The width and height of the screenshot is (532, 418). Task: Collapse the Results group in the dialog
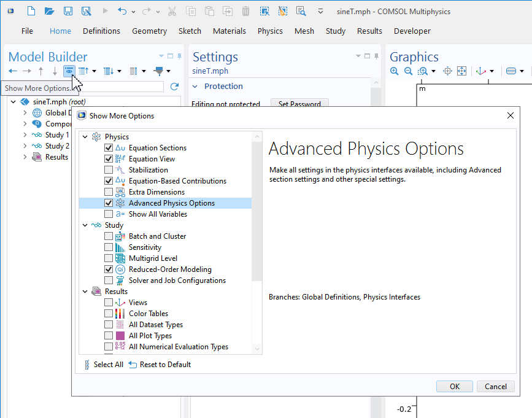(x=85, y=292)
